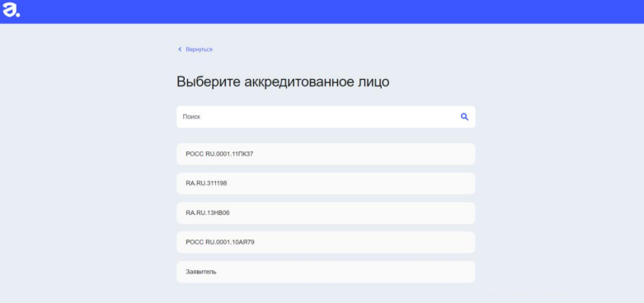Click the heading Выберите аккредитованное лицо

[x=283, y=82]
